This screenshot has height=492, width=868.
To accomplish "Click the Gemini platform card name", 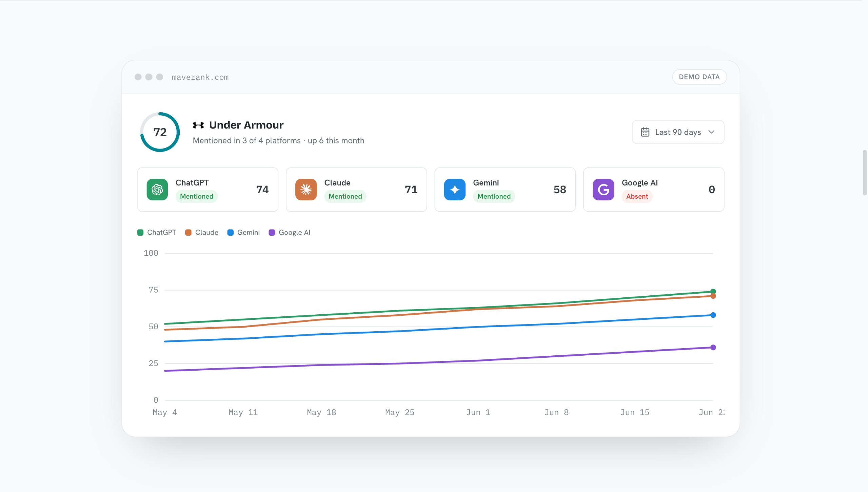I will coord(486,183).
